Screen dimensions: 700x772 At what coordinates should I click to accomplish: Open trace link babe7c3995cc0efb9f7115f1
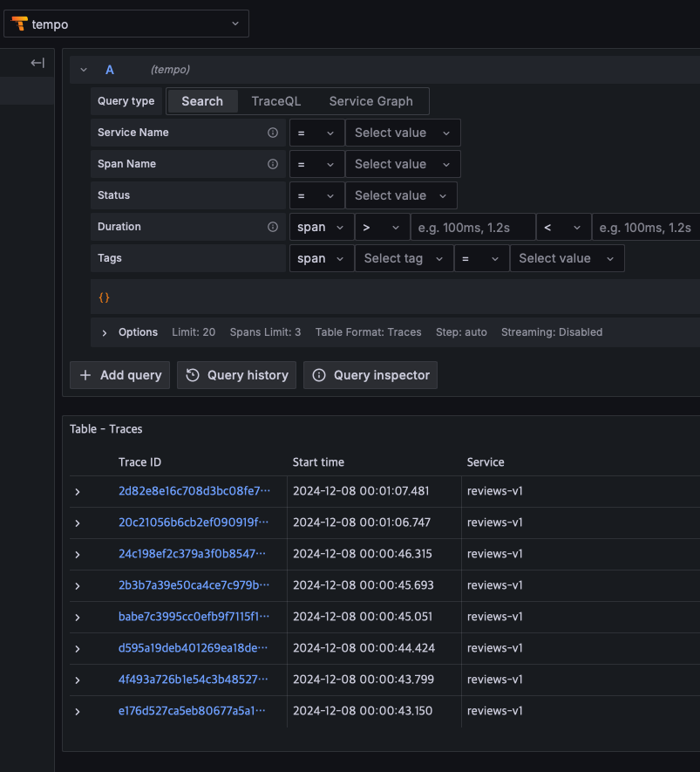point(194,617)
